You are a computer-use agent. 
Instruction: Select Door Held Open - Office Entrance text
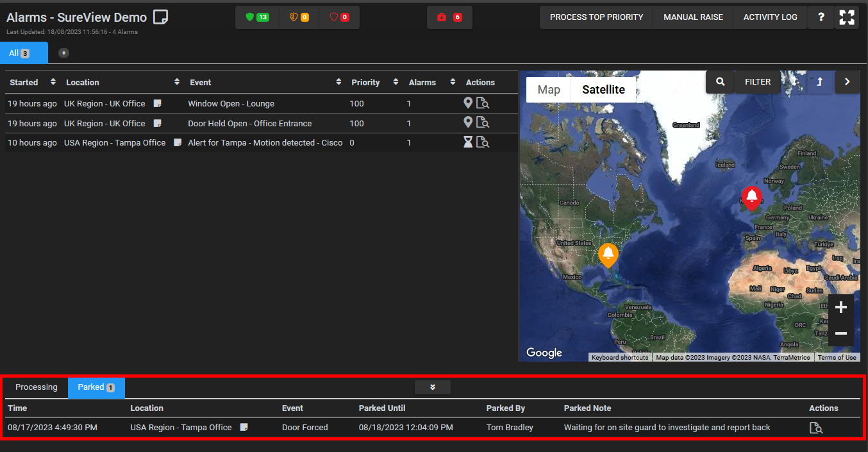249,123
